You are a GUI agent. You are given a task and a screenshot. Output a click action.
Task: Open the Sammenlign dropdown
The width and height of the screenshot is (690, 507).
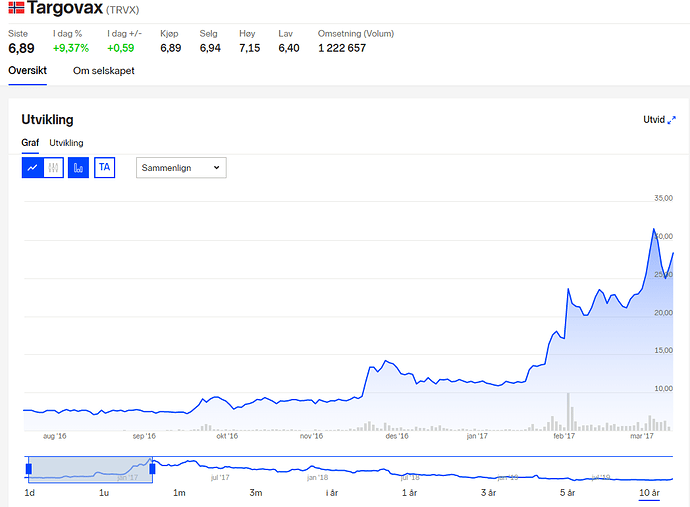click(x=181, y=168)
